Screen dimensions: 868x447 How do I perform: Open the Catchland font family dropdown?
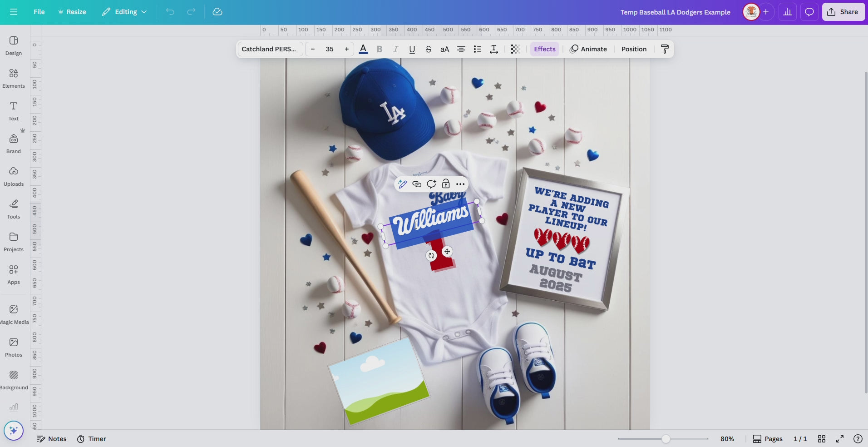(270, 49)
